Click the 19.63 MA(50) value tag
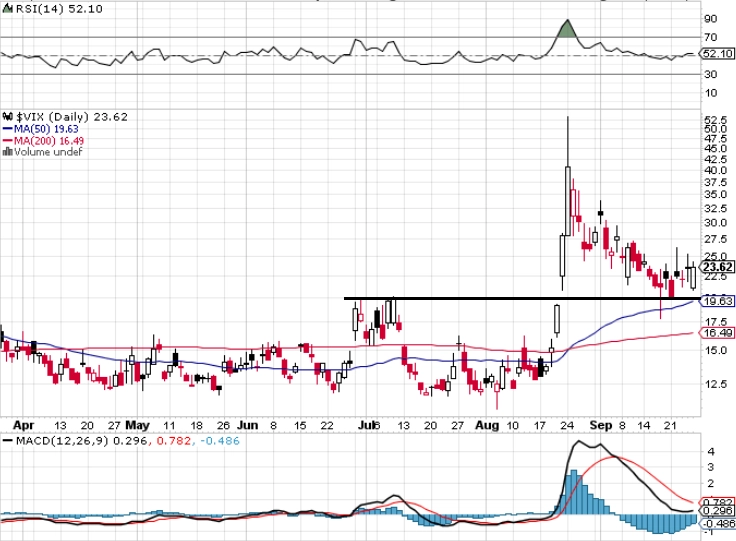 718,301
